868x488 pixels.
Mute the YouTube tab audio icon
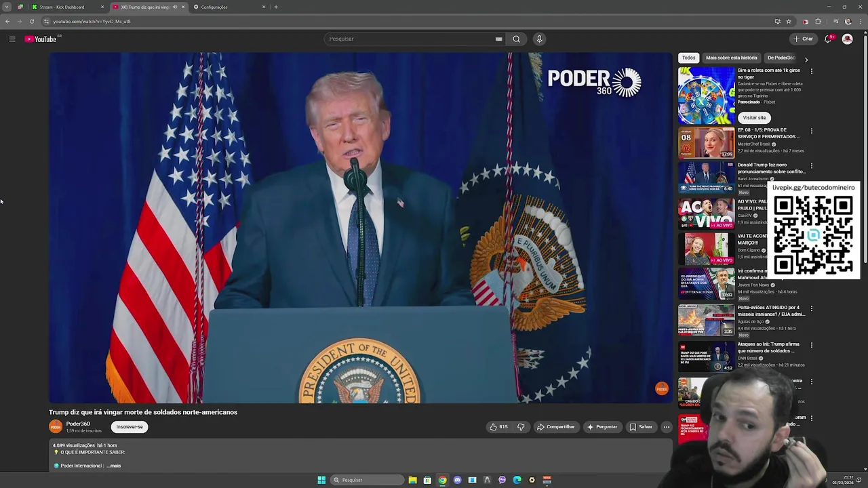click(x=175, y=7)
